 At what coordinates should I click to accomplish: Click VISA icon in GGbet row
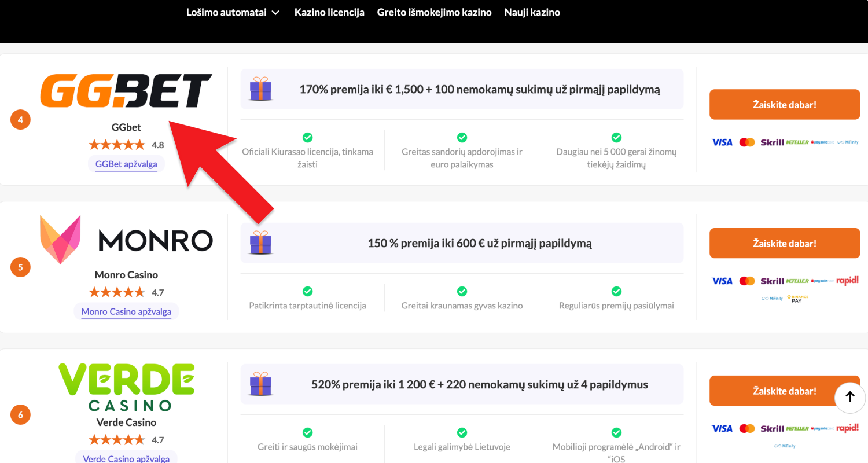722,142
